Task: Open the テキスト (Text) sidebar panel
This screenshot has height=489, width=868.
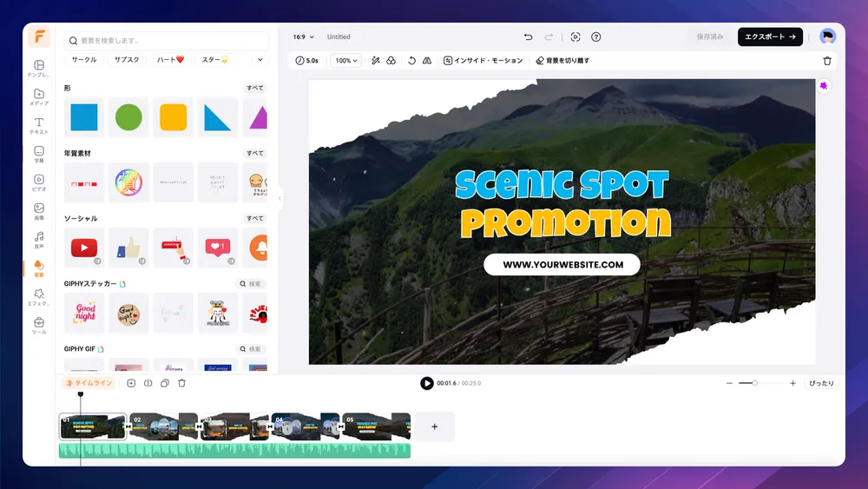Action: coord(39,126)
